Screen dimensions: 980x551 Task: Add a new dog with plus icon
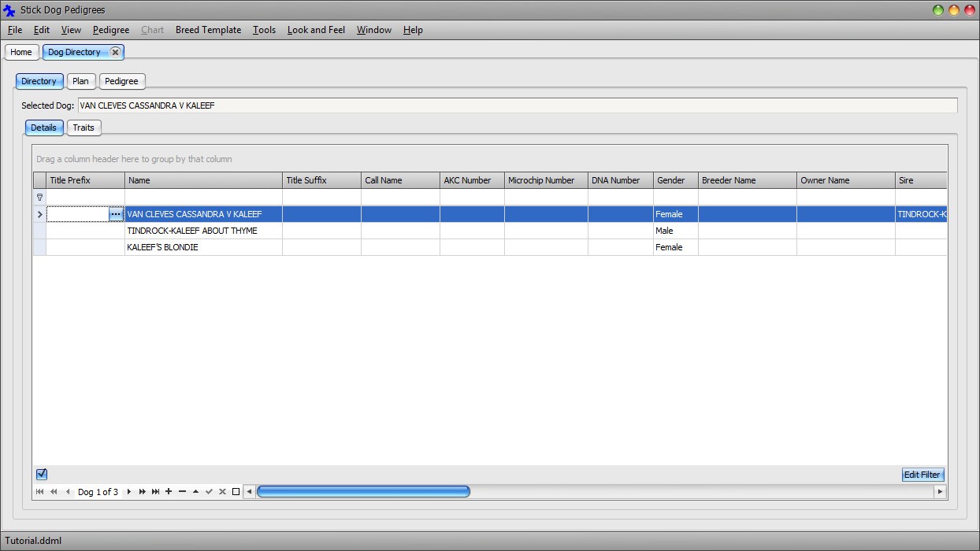(169, 492)
